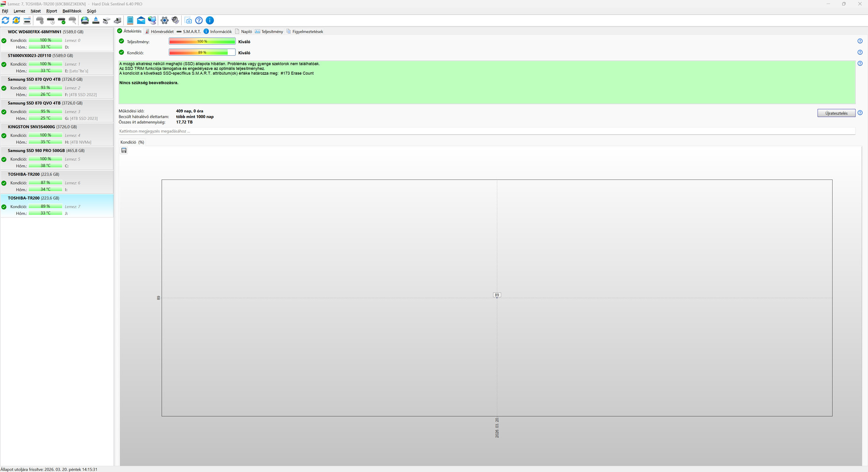This screenshot has height=472, width=868.
Task: Select the KINGSTON SNV3S4000G disk
Action: (57, 135)
